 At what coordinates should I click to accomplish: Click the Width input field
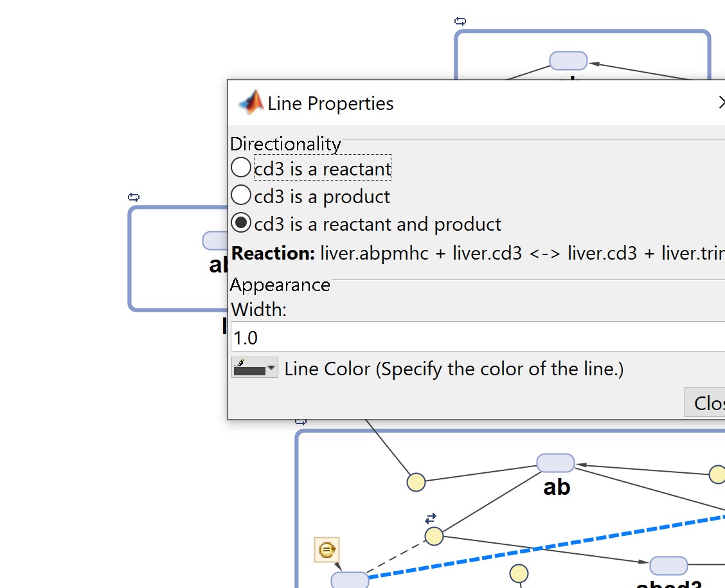pyautogui.click(x=476, y=337)
